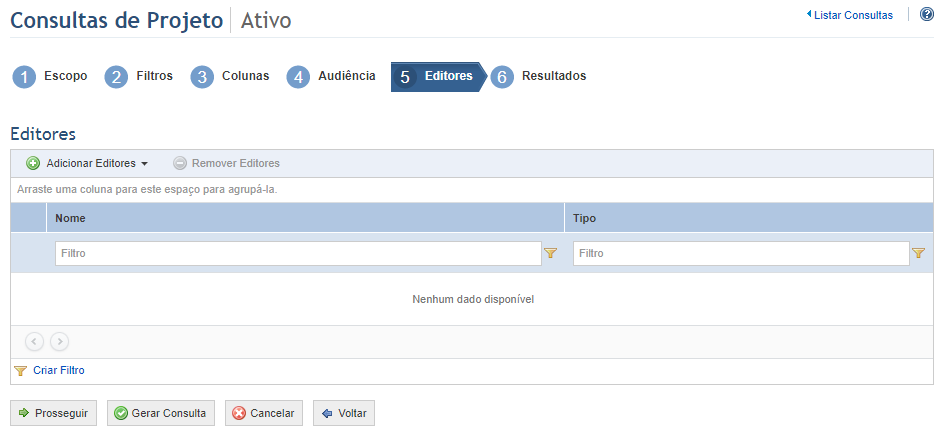This screenshot has height=435, width=943.
Task: Click the funnel icon beside Criar Filtro
Action: coord(21,371)
